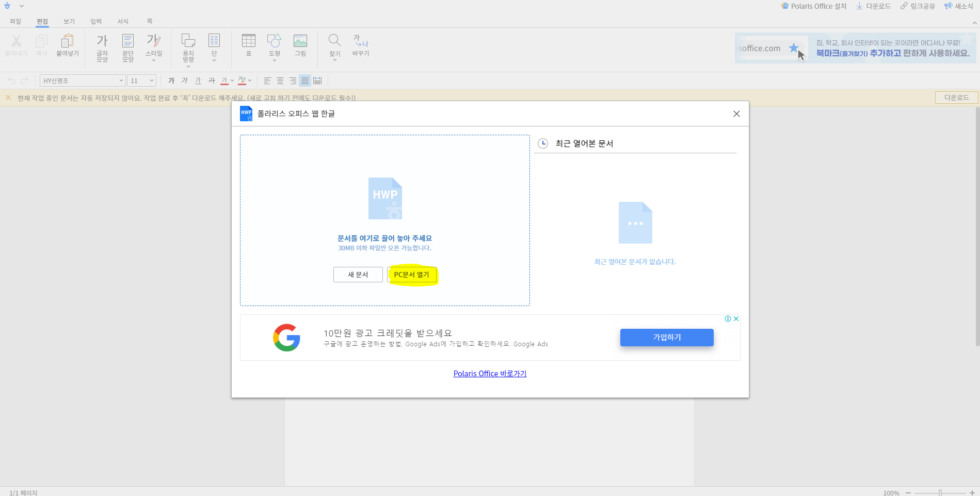This screenshot has width=980, height=496.
Task: Click the Undo arrow icon
Action: [11, 81]
